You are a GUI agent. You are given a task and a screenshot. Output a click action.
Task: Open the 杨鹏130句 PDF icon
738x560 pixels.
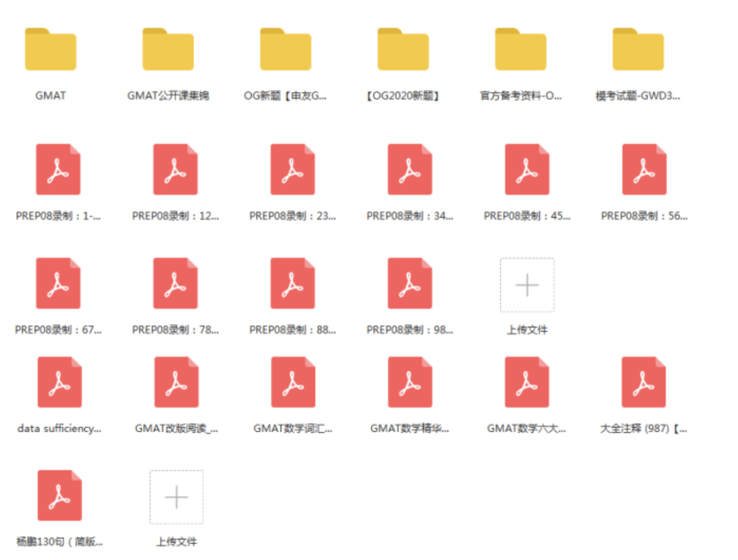[60, 495]
